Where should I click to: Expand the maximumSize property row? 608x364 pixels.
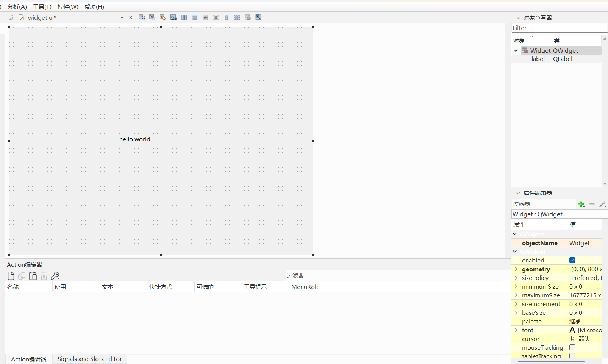(x=516, y=295)
